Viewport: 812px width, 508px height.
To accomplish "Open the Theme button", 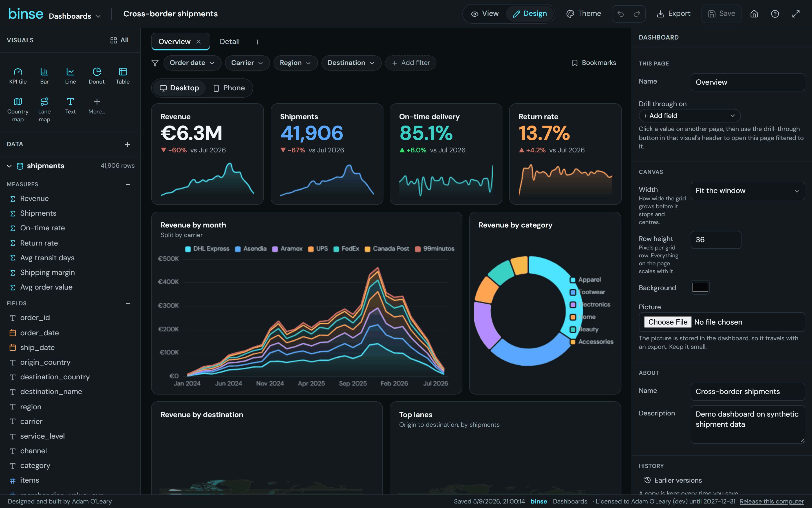I will point(584,14).
